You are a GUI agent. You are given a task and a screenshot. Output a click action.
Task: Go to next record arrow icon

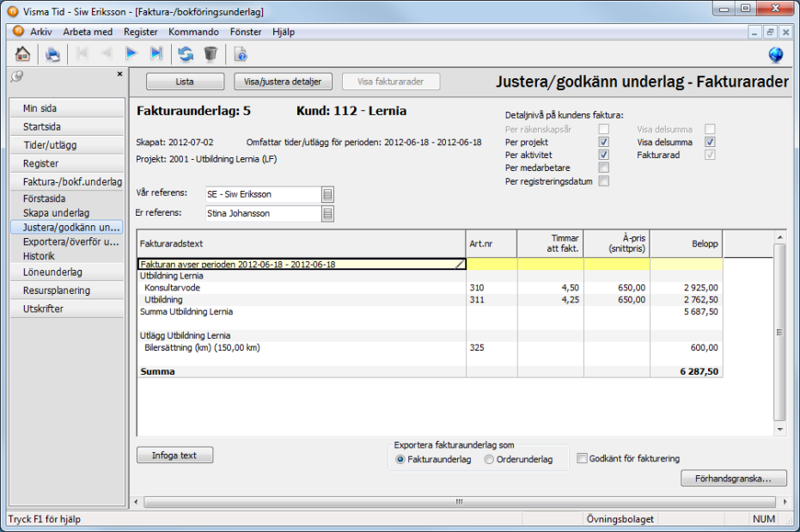pos(131,53)
